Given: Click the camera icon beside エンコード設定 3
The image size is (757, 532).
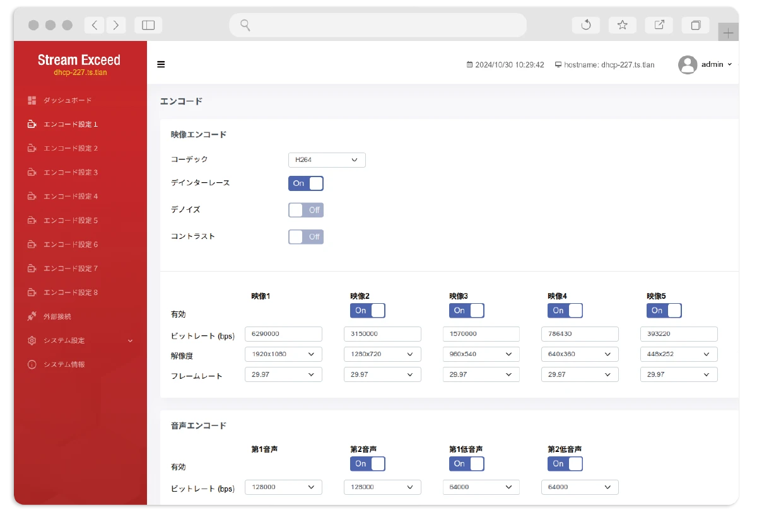Looking at the screenshot, I should click(32, 172).
